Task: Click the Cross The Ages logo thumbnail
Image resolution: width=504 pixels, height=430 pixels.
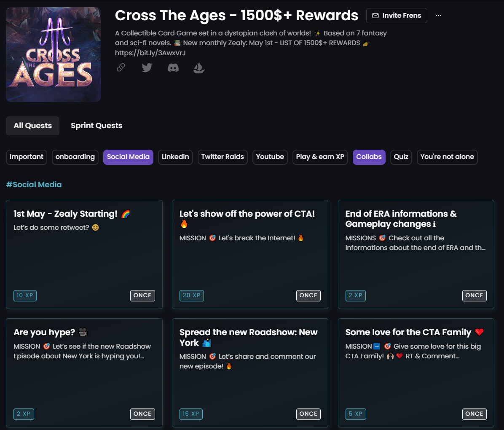Action: pos(53,54)
